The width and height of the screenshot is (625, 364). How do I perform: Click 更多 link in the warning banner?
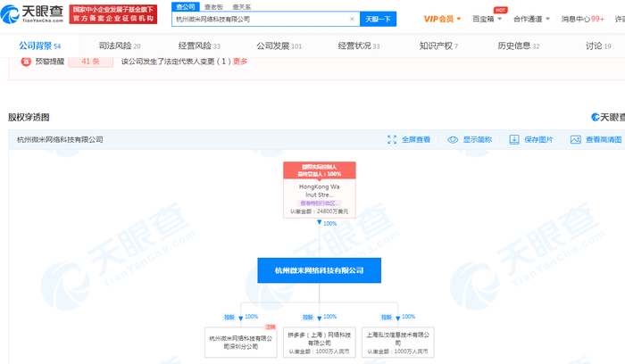(240, 62)
